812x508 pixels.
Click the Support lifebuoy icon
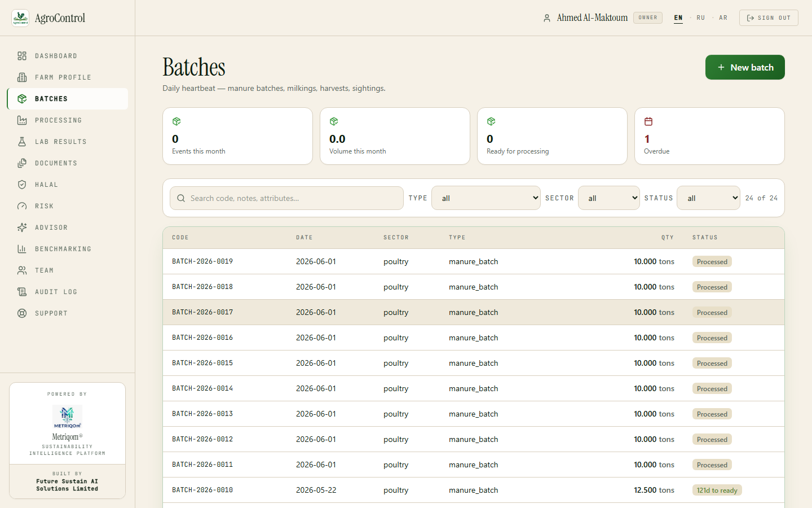pos(22,313)
